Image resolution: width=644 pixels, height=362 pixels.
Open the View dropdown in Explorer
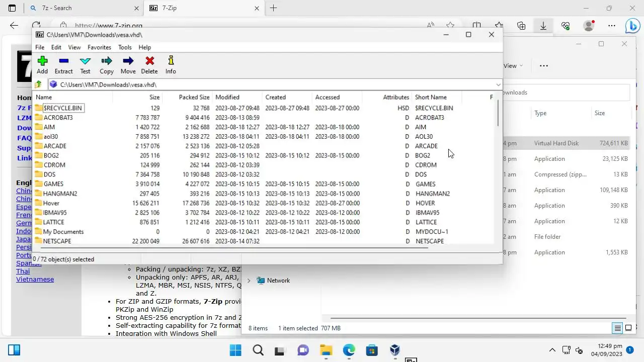pyautogui.click(x=513, y=66)
